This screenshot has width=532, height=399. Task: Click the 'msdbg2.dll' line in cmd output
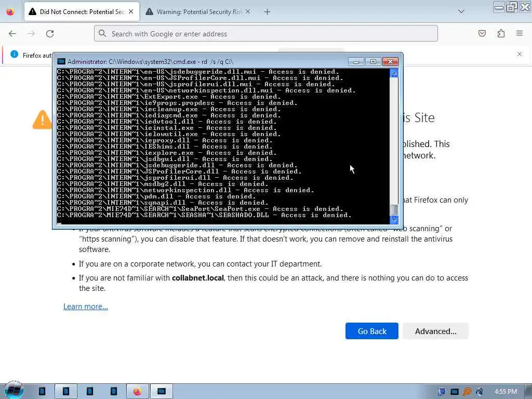163,184
